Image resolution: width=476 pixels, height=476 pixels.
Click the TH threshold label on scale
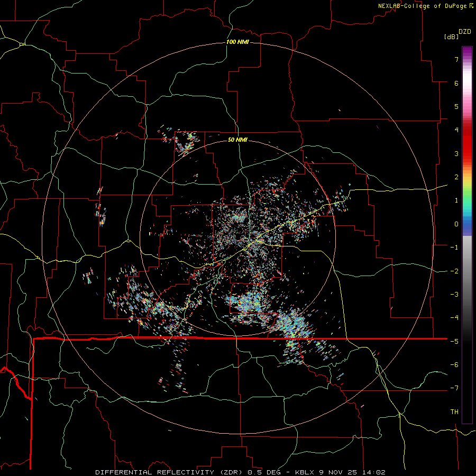[454, 412]
